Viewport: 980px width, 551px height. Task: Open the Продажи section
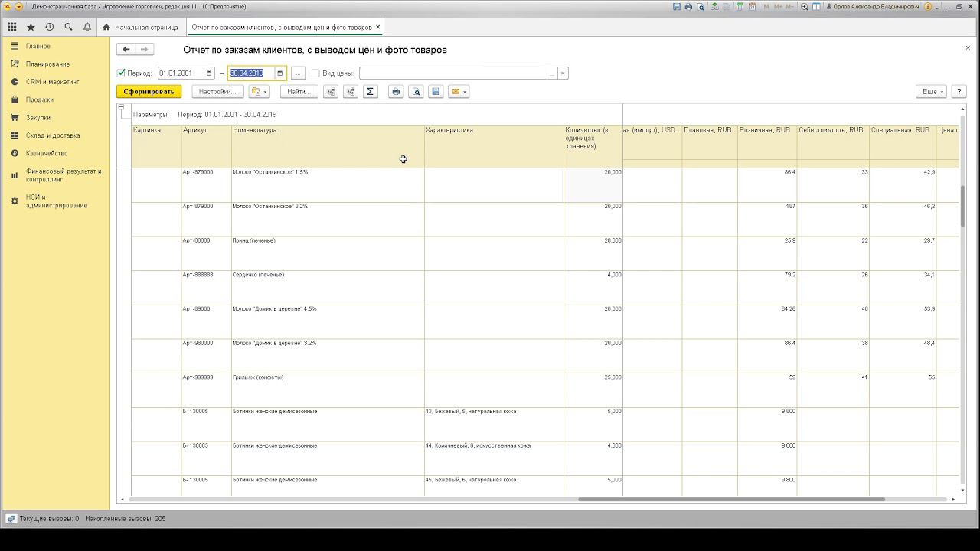pos(40,99)
